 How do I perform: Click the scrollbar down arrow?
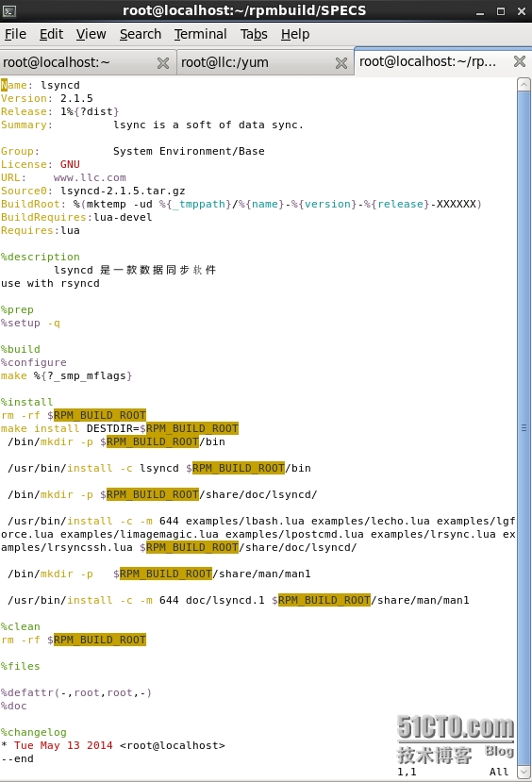tap(524, 772)
